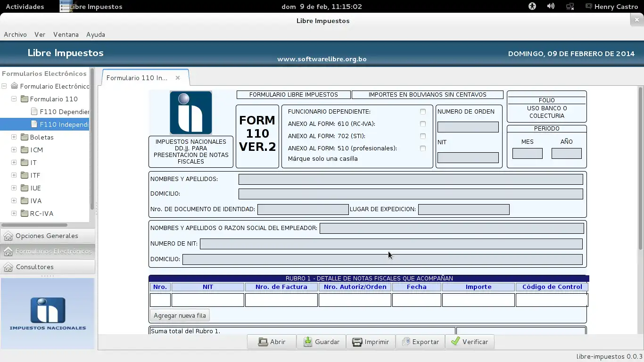Tick ANEXO AL FORM 702 (STI) checkbox

point(423,136)
